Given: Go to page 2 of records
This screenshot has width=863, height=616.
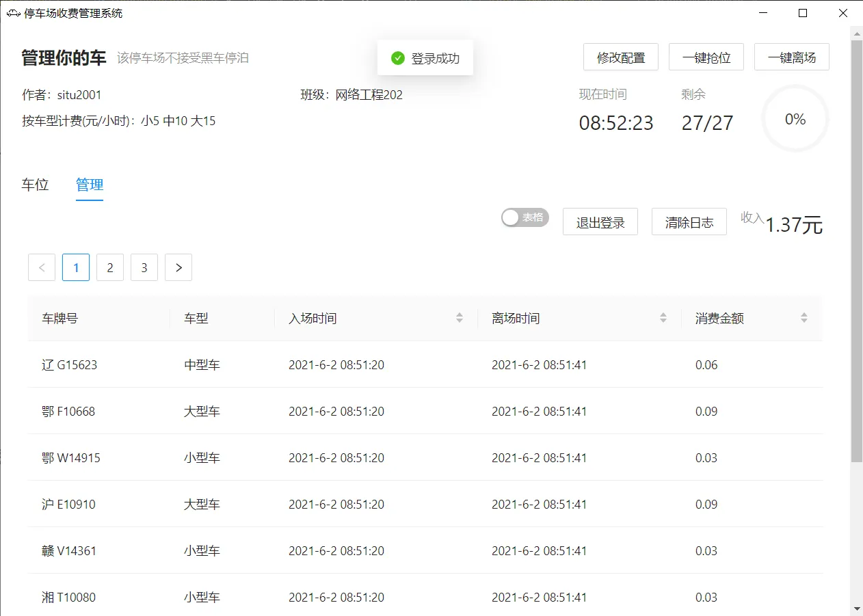Looking at the screenshot, I should [x=110, y=267].
